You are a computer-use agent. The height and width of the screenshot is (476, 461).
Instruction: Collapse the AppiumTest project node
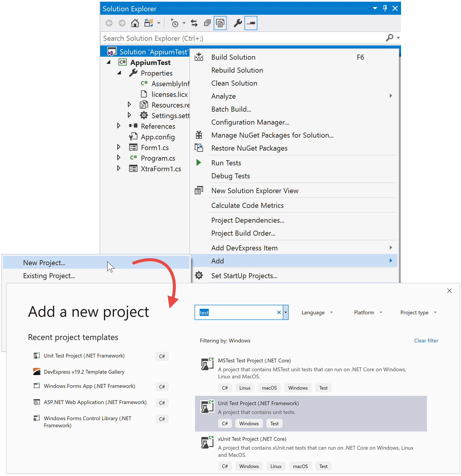[x=108, y=62]
